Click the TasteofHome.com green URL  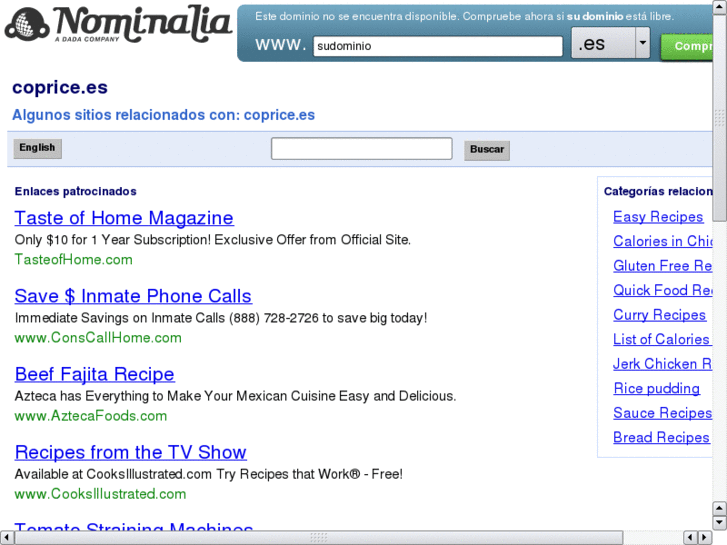(x=73, y=259)
